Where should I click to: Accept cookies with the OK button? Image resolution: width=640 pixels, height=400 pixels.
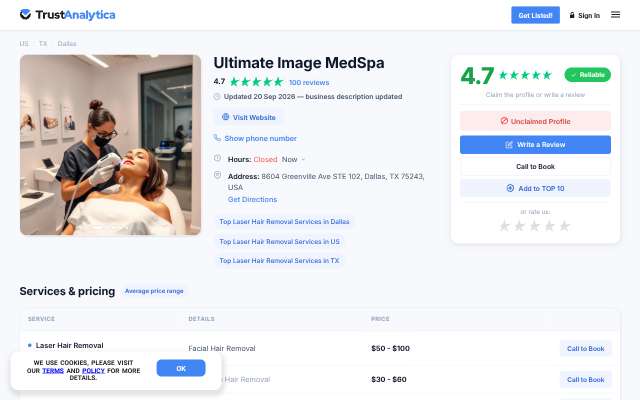tap(181, 368)
